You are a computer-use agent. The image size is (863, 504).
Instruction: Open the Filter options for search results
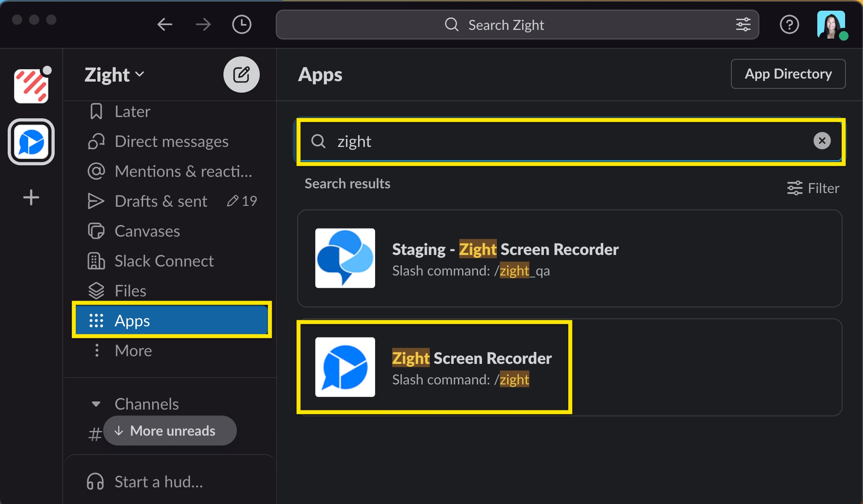tap(813, 188)
